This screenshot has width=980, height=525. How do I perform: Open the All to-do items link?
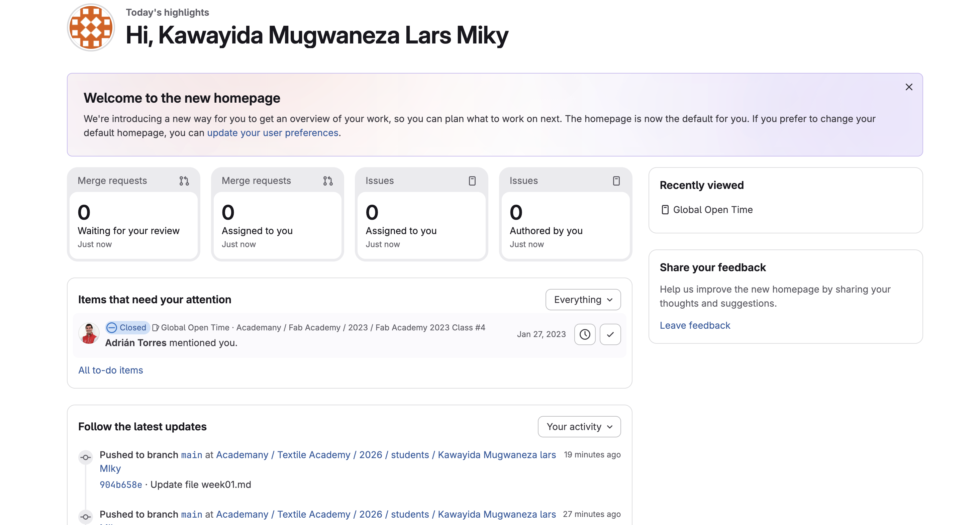pyautogui.click(x=110, y=370)
